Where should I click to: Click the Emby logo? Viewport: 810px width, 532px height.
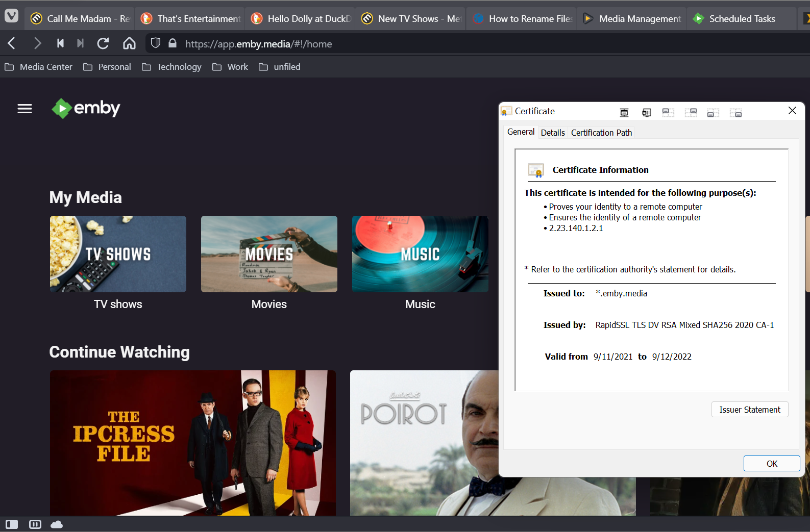86,108
